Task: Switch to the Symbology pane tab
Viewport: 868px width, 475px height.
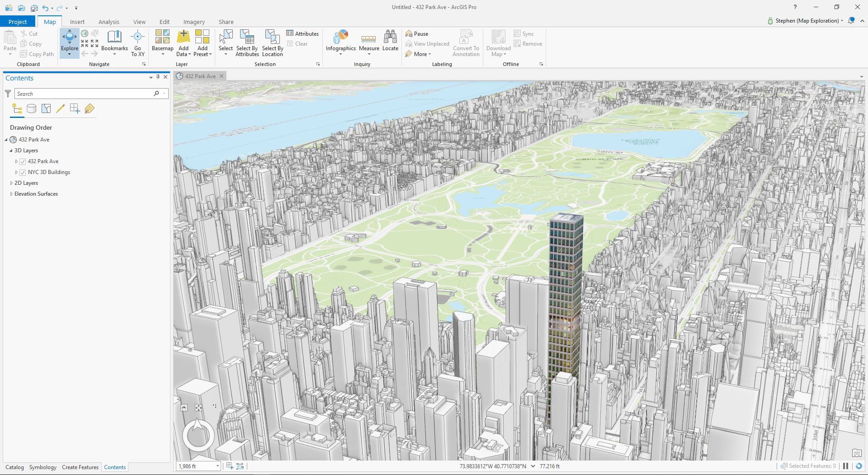Action: [42, 467]
